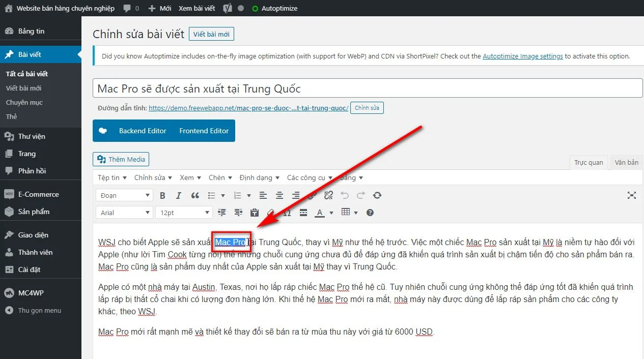
Task: Open the Backend Editor
Action: point(143,131)
